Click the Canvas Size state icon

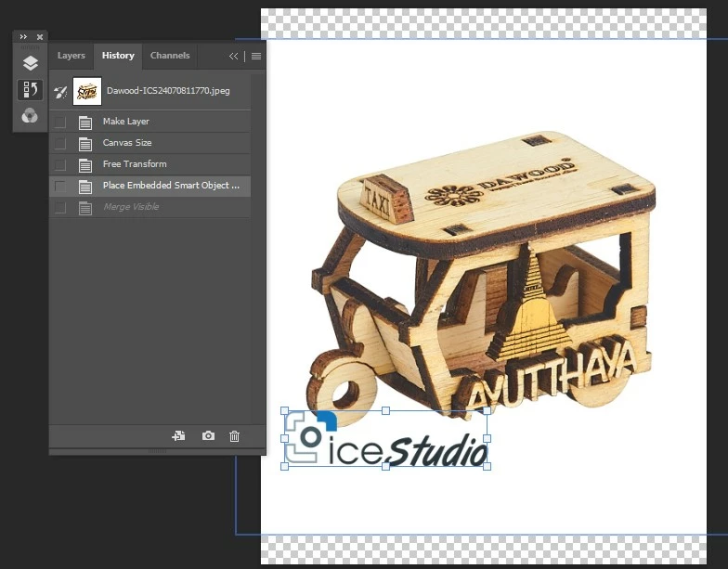point(85,144)
